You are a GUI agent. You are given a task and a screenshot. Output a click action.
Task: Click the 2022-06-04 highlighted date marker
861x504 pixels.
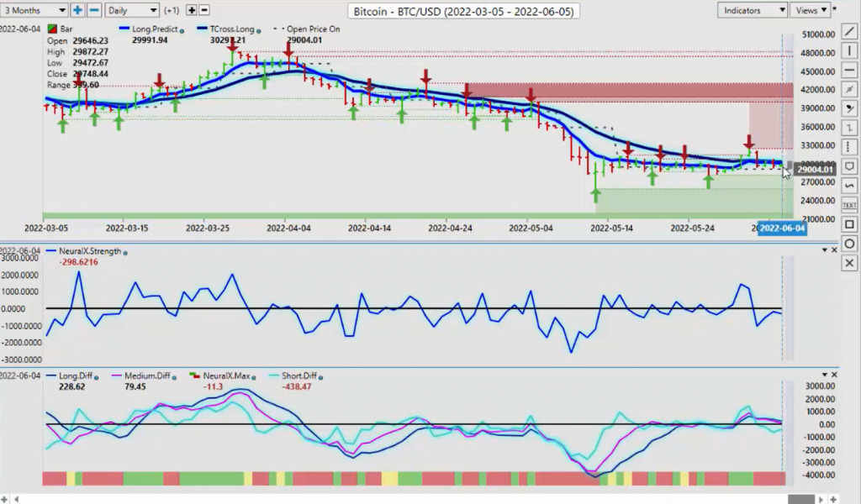point(782,228)
